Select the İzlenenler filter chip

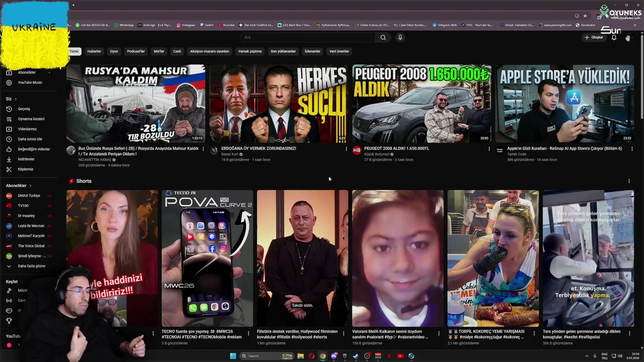point(312,51)
